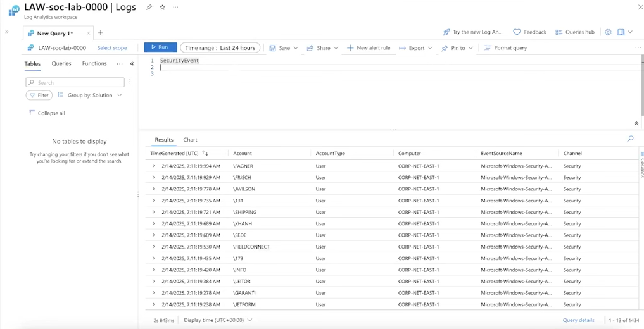The width and height of the screenshot is (644, 329).
Task: Open search options vertical dots
Action: click(129, 82)
